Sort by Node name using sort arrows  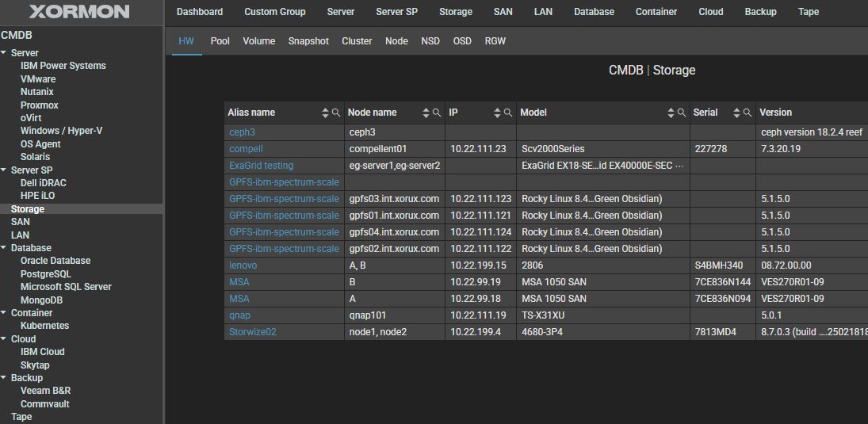[426, 113]
